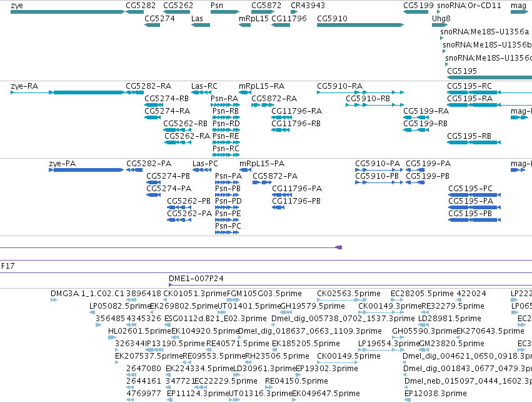532x403 pixels.
Task: Click the mRpL15-PA protein label
Action: (261, 164)
